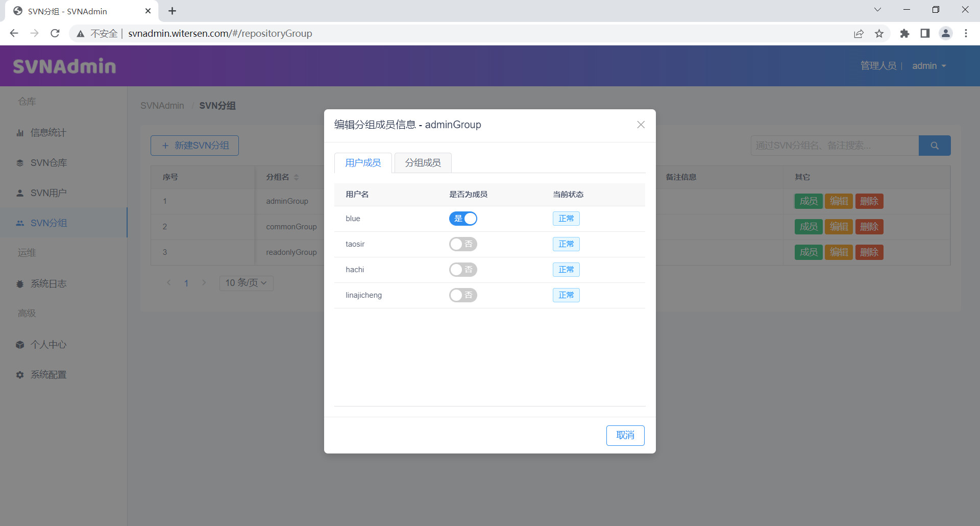Toggle browser side panel icon
The image size is (980, 526).
[925, 33]
